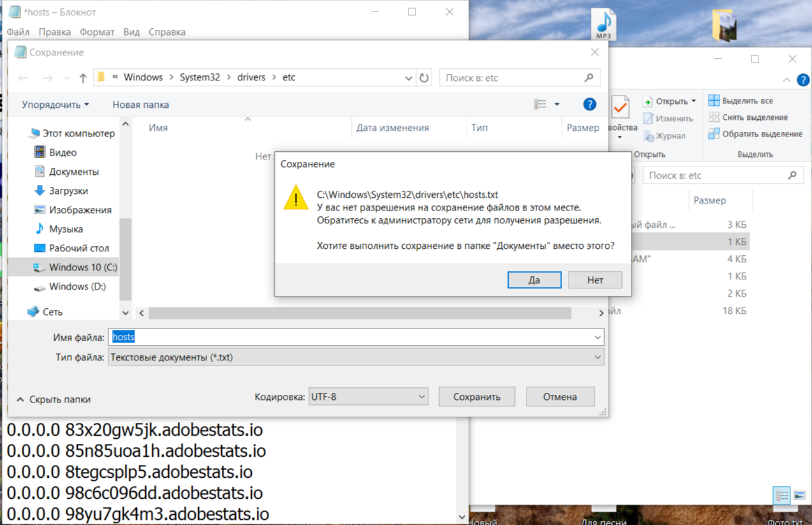This screenshot has height=525, width=812.
Task: Open the blue Help question mark
Action: pyautogui.click(x=590, y=104)
